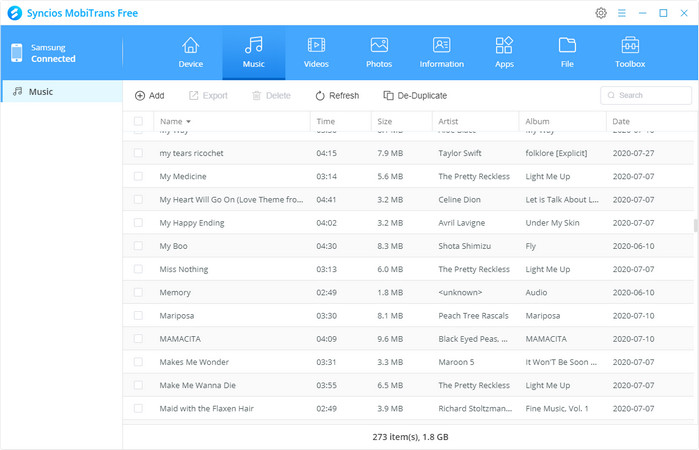
Task: Click artist Maroon 5
Action: pyautogui.click(x=456, y=362)
